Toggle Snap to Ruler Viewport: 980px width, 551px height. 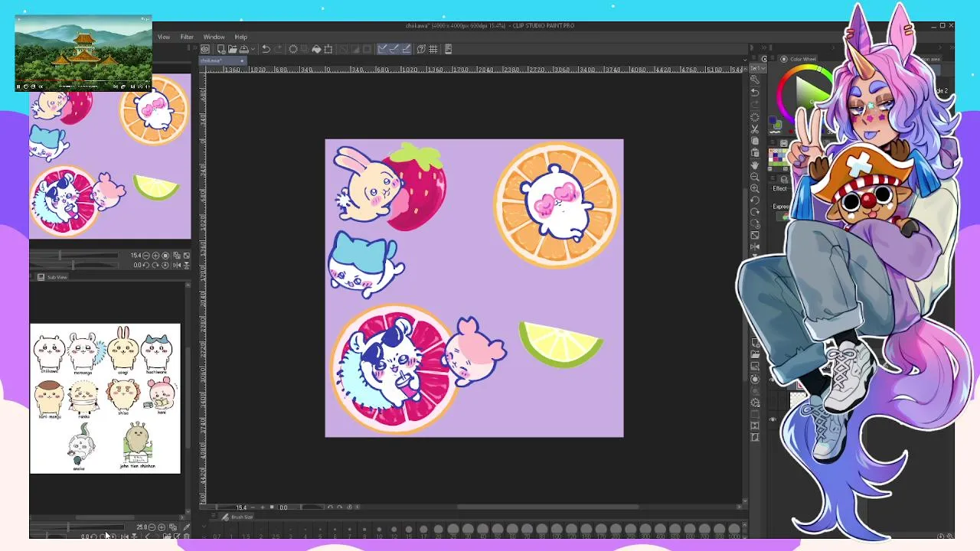382,49
